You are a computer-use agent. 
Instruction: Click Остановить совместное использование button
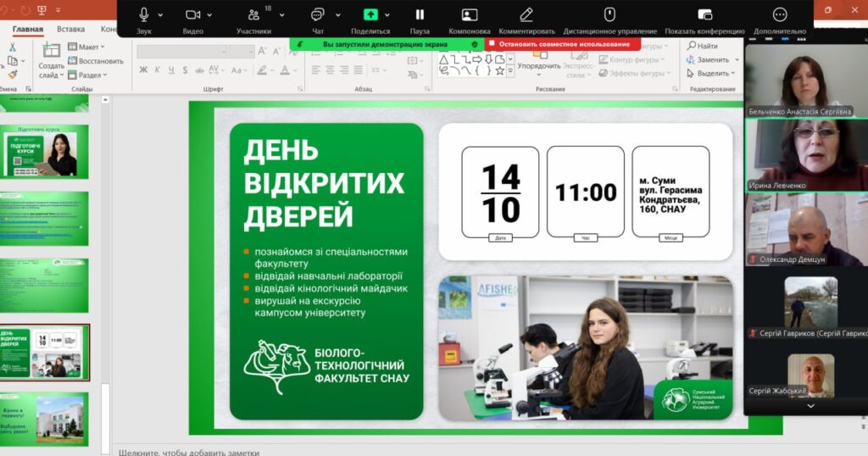point(563,44)
